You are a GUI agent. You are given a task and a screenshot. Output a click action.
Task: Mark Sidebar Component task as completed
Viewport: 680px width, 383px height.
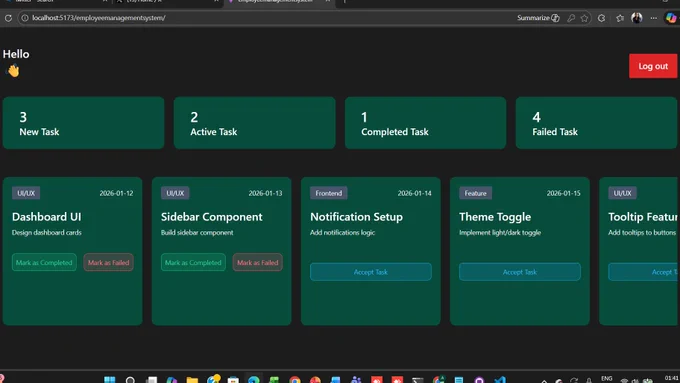(x=193, y=262)
